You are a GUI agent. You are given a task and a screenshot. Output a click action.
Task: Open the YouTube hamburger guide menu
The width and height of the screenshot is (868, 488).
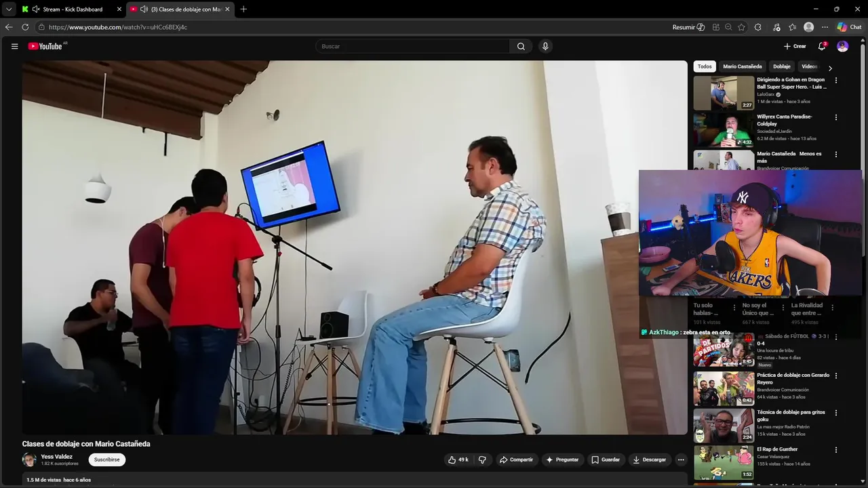point(14,46)
